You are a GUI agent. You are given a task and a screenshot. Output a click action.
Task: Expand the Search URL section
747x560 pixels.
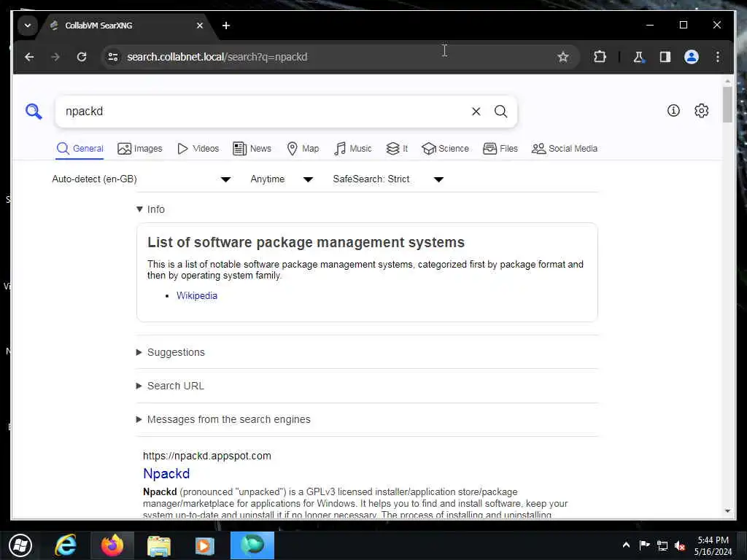pyautogui.click(x=170, y=386)
